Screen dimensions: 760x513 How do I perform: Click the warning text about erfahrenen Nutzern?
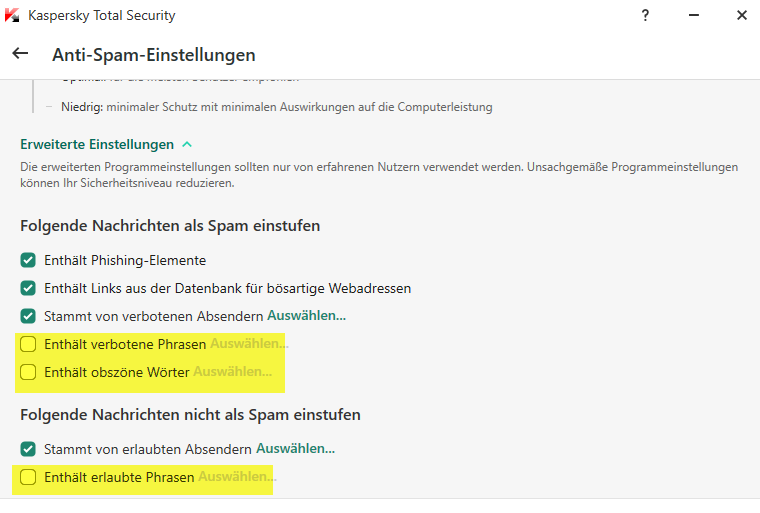[x=379, y=175]
